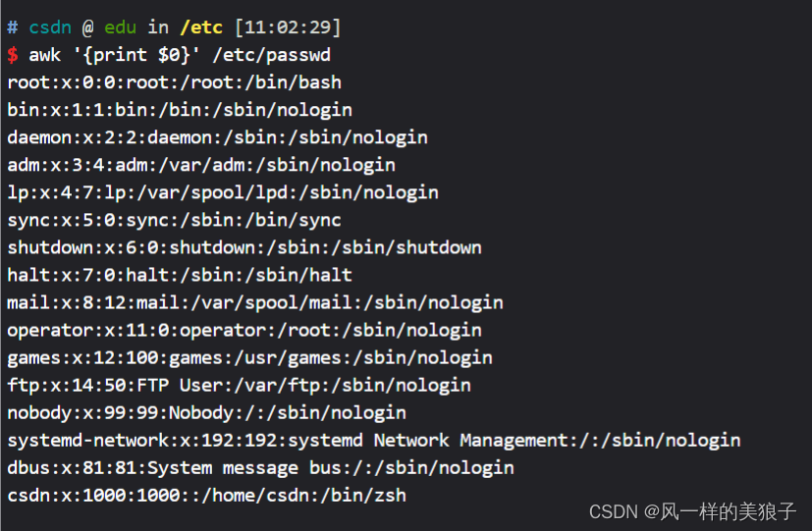This screenshot has width=812, height=531.
Task: Click the daemon user output line
Action: [217, 137]
